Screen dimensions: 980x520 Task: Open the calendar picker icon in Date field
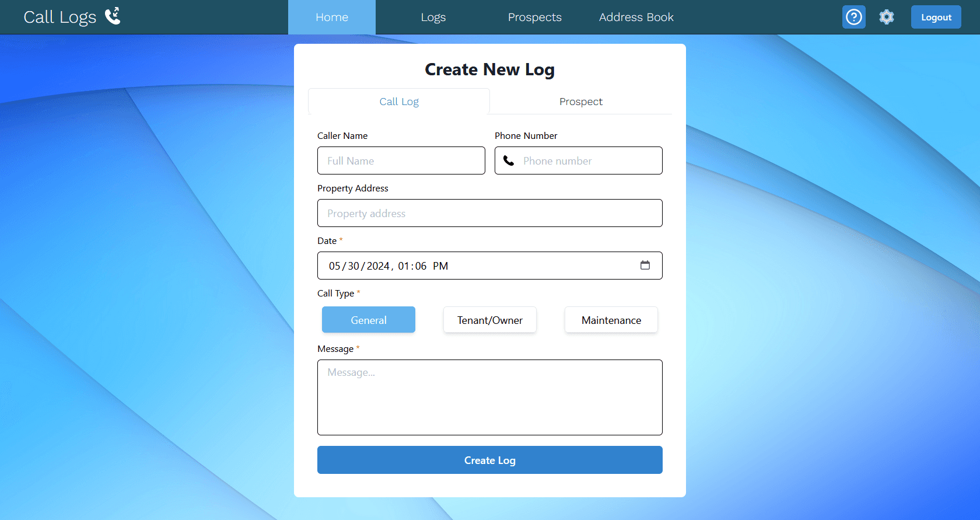coord(645,266)
